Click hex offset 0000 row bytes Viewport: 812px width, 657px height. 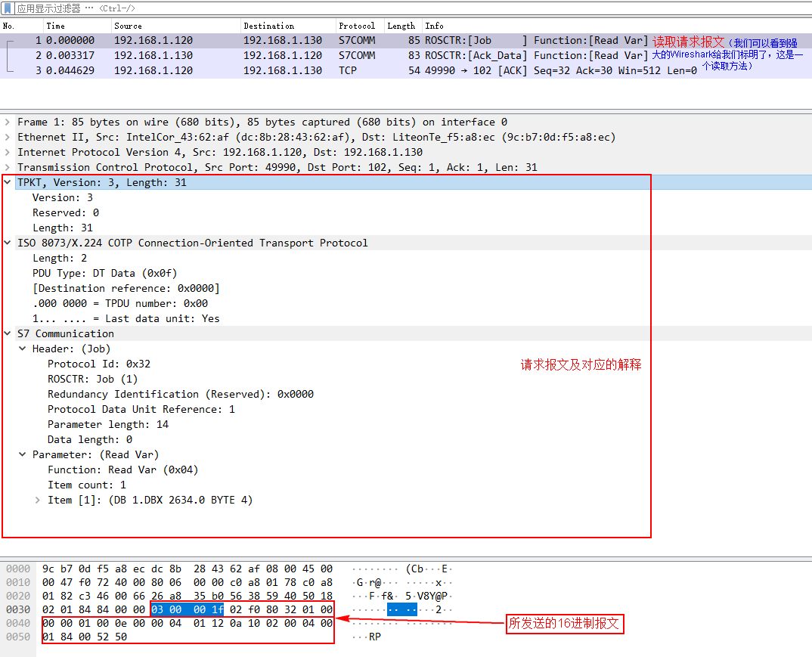[188, 569]
